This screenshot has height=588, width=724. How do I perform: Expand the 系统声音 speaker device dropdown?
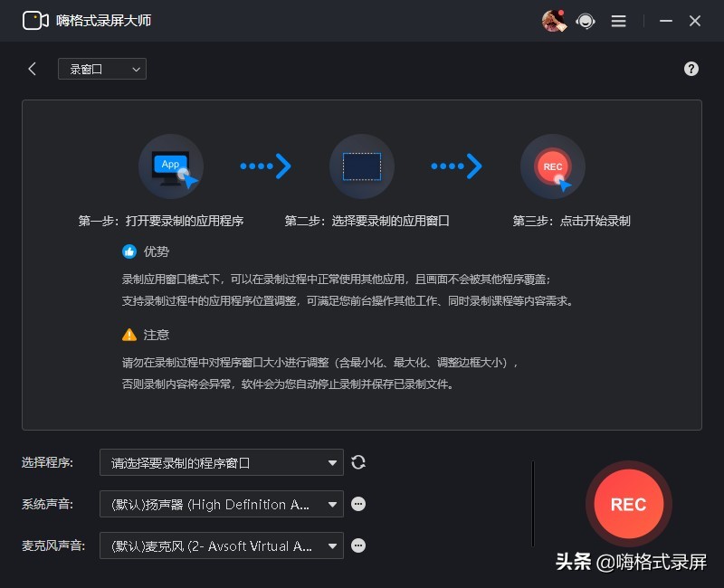221,504
